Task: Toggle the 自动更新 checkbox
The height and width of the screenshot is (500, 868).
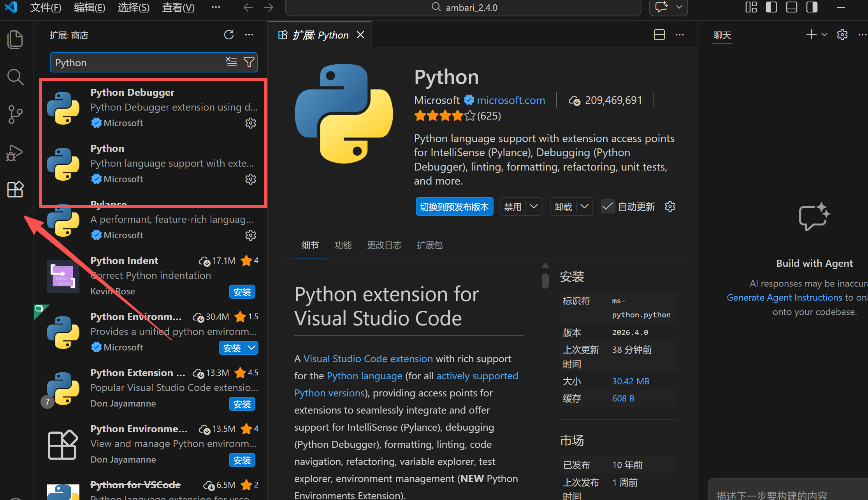Action: (x=608, y=206)
